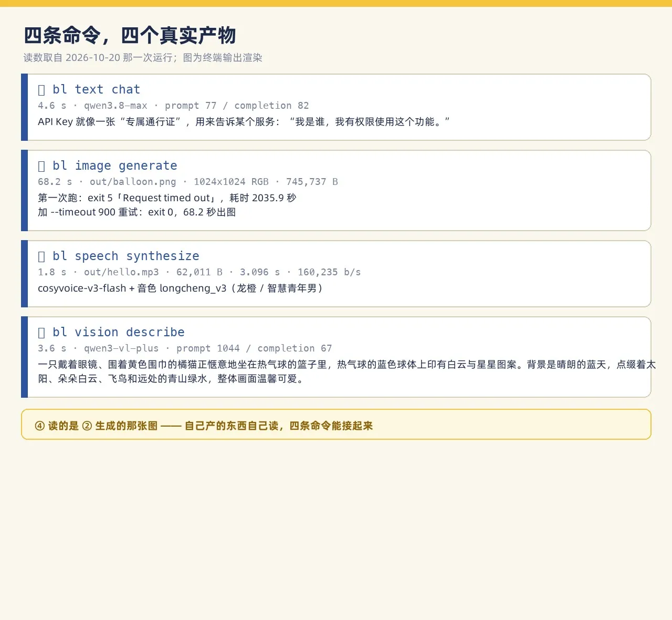This screenshot has width=672, height=620.
Task: Click the "bl text chat" command heading
Action: pos(97,90)
